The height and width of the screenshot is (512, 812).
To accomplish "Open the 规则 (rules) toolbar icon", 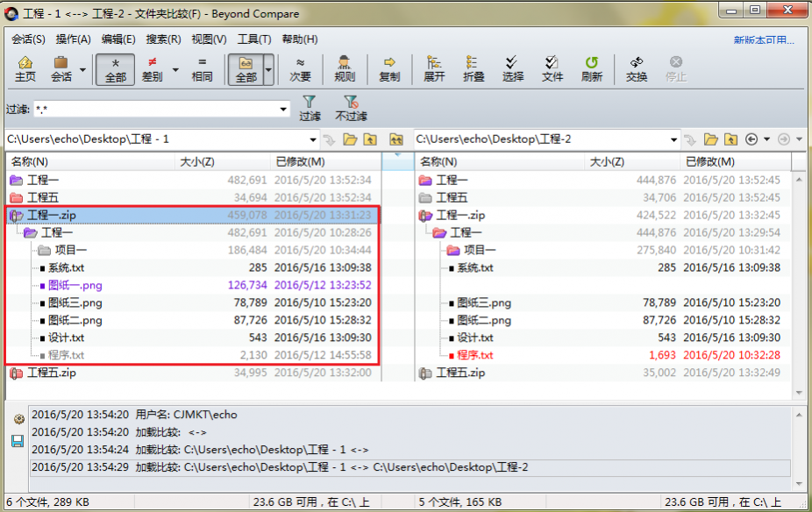I will [344, 67].
